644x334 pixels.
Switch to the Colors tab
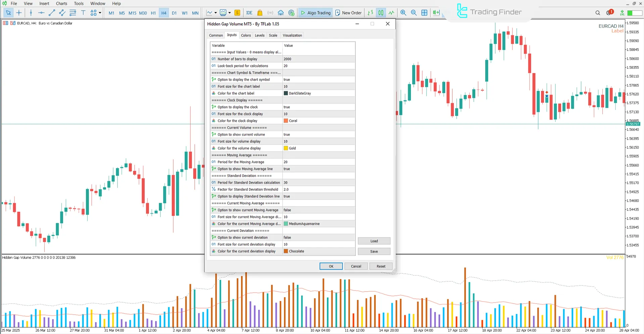[x=246, y=35]
